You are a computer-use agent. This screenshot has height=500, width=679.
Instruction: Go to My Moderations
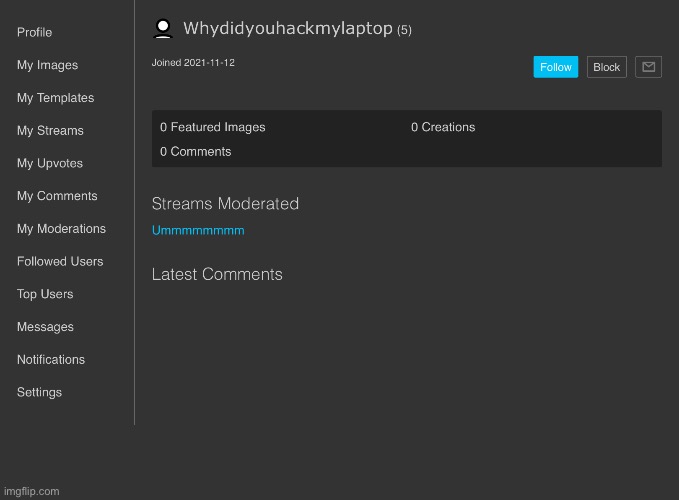click(x=61, y=229)
